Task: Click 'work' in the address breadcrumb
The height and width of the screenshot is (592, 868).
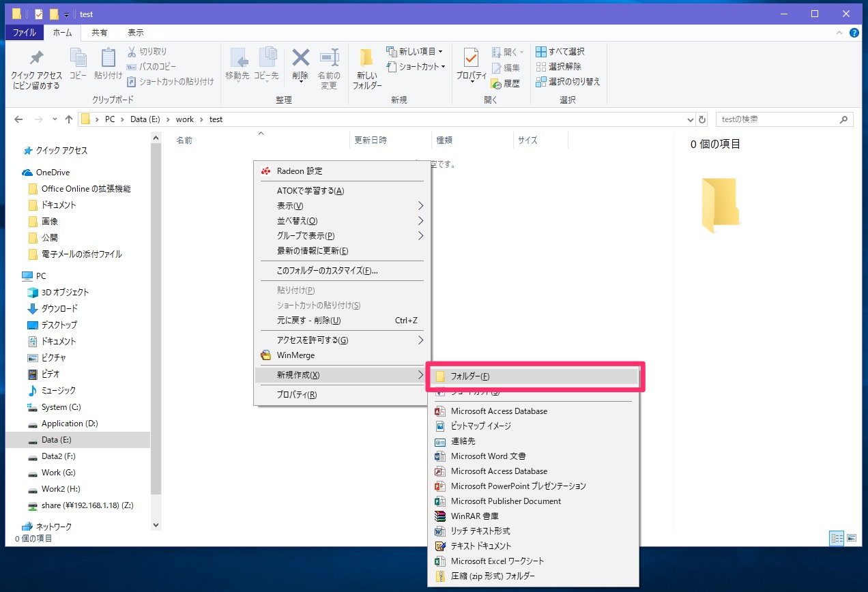Action: click(185, 119)
